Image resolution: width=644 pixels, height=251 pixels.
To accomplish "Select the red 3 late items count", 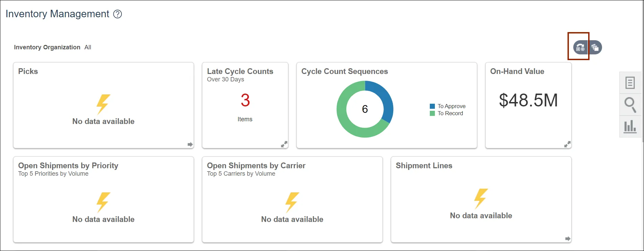I will 245,100.
